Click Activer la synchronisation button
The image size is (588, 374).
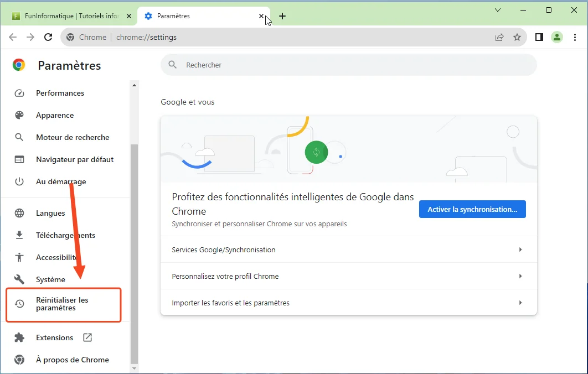coord(472,209)
